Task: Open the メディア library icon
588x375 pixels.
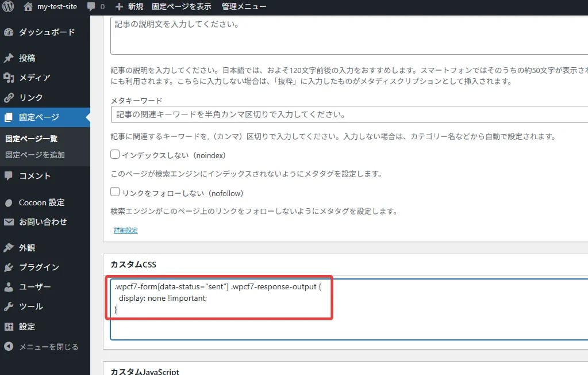Action: tap(14, 78)
